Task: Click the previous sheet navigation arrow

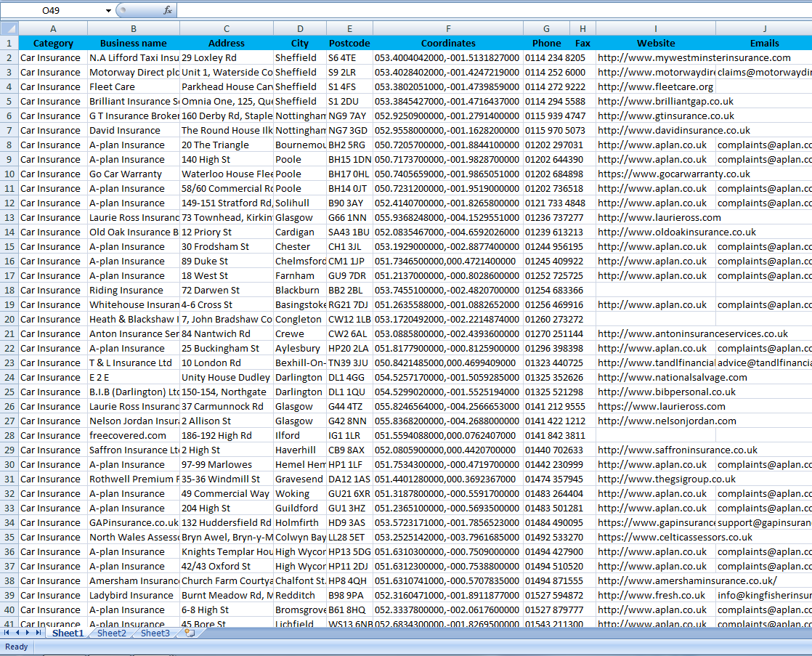Action: (17, 633)
